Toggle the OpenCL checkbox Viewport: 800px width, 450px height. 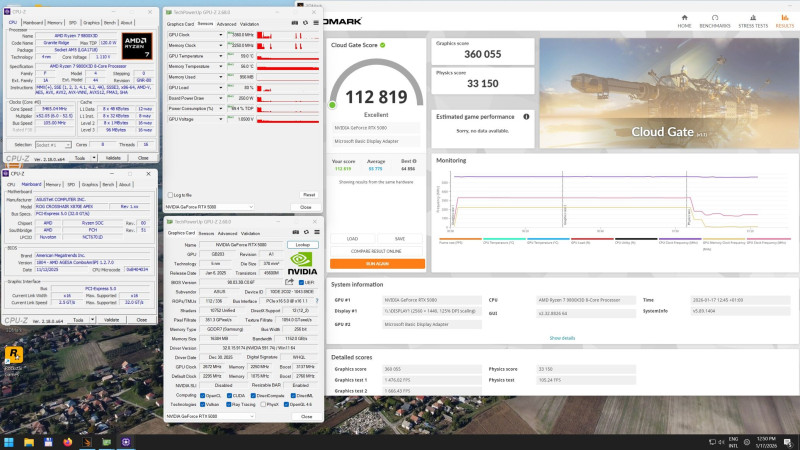[x=203, y=395]
